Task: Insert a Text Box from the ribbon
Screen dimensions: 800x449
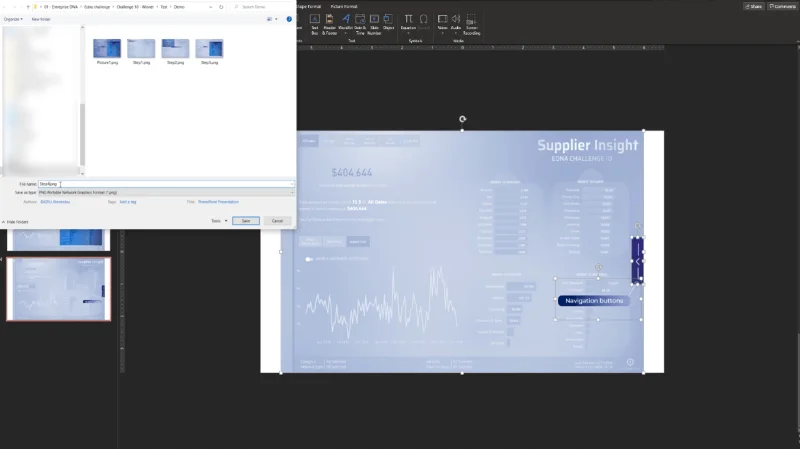Action: tap(315, 24)
